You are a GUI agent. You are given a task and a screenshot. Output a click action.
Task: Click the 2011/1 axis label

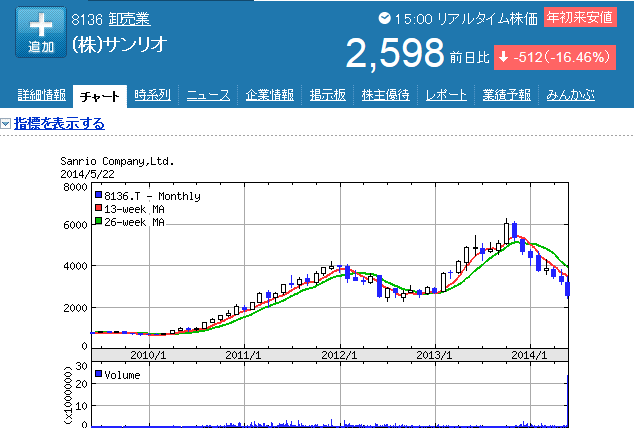243,355
